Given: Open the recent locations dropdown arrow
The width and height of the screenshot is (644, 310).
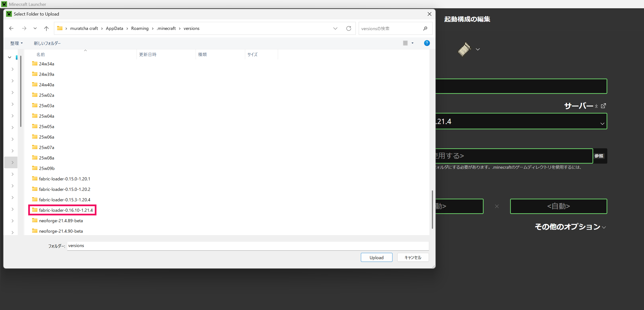Looking at the screenshot, I should point(35,28).
